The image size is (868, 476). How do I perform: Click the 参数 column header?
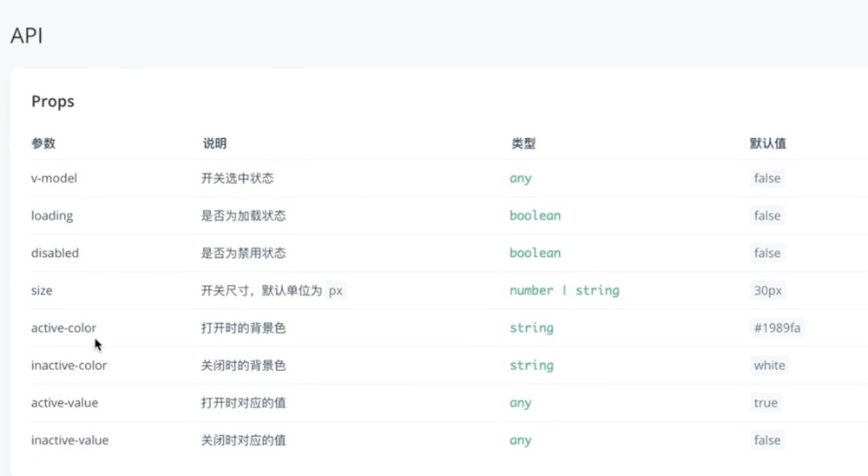[43, 143]
